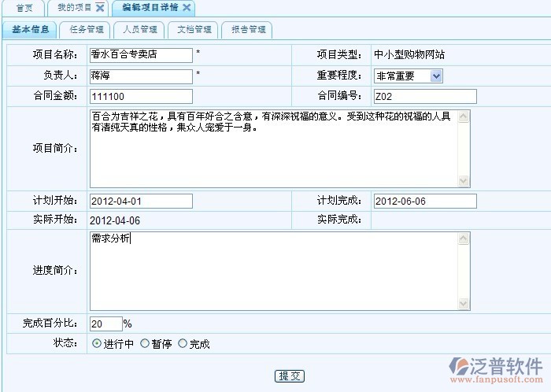The height and width of the screenshot is (392, 551).
Task: Switch to the 首页 tab
Action: point(24,8)
